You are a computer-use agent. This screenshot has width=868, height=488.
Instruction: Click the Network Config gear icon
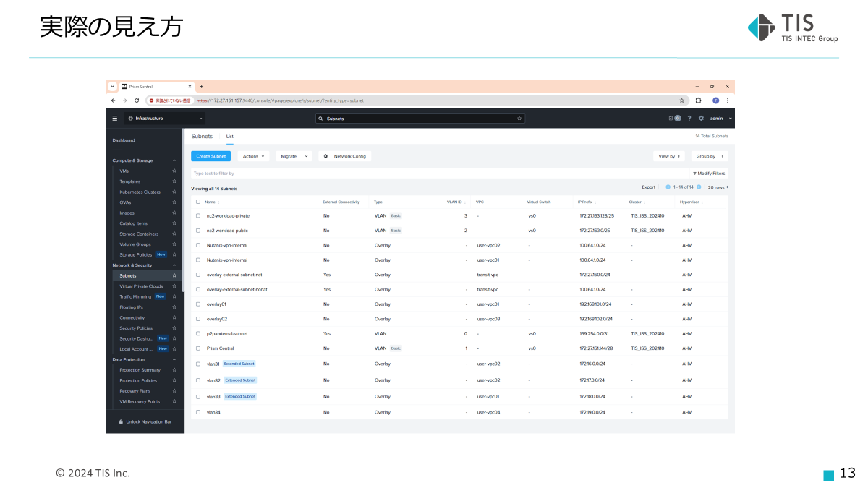point(325,156)
